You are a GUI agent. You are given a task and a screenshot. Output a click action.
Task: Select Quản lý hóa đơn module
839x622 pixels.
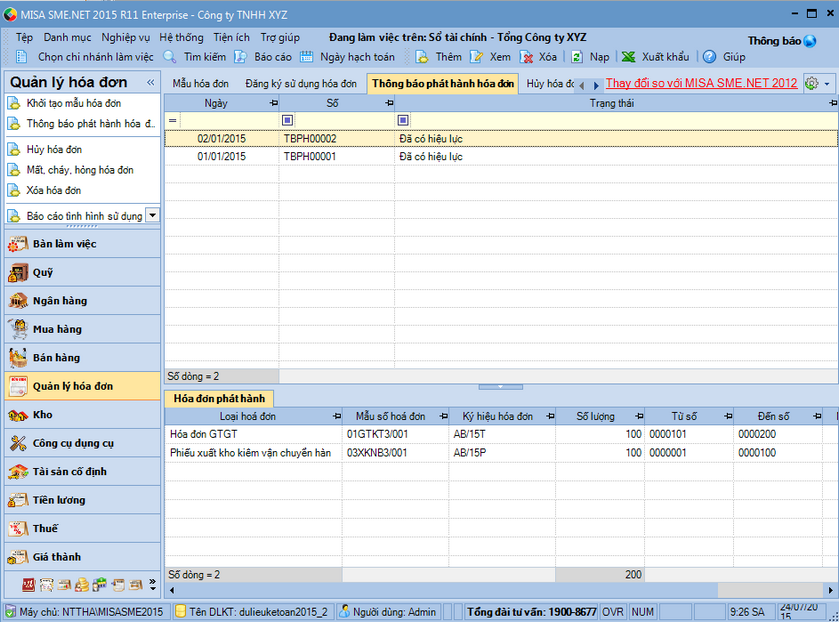click(x=82, y=386)
